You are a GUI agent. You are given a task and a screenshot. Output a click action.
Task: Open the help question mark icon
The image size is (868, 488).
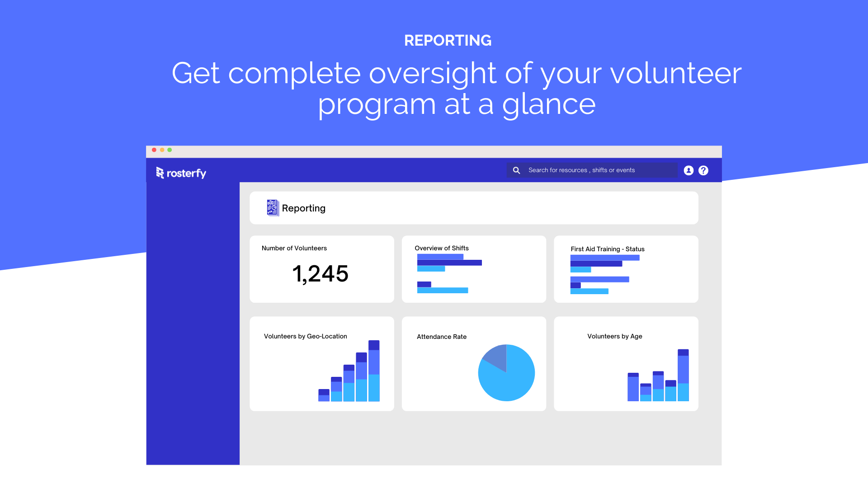703,170
